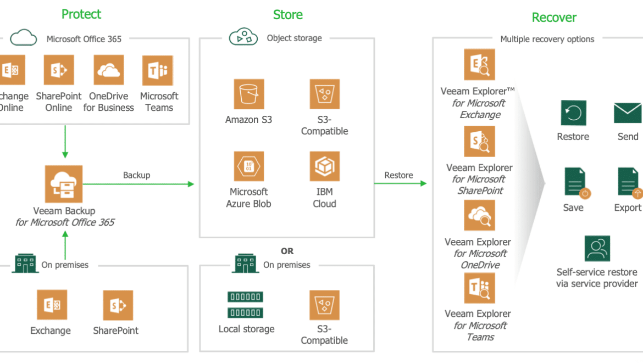
Task: Click the Export document icon
Action: [629, 183]
